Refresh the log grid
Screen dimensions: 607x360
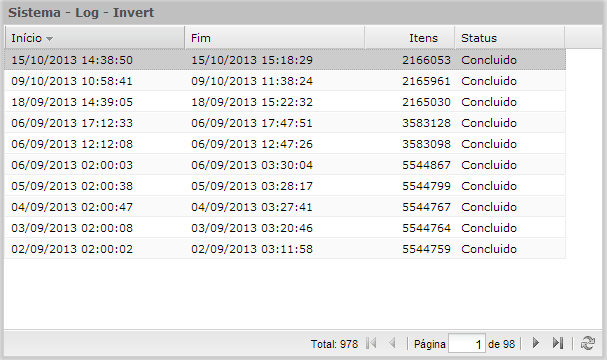(588, 343)
